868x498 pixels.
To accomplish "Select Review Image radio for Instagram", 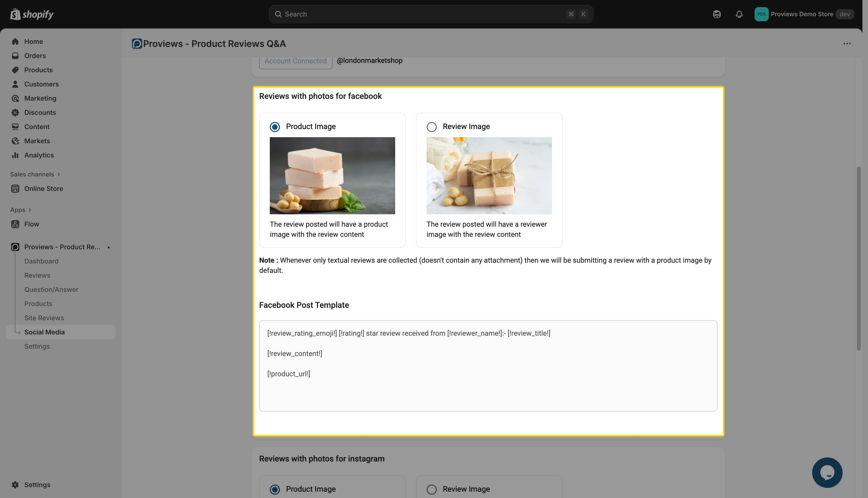I will tap(431, 489).
